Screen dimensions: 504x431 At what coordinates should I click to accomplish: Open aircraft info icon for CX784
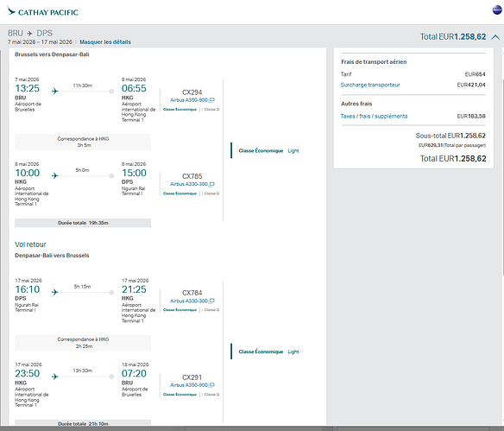click(x=211, y=301)
